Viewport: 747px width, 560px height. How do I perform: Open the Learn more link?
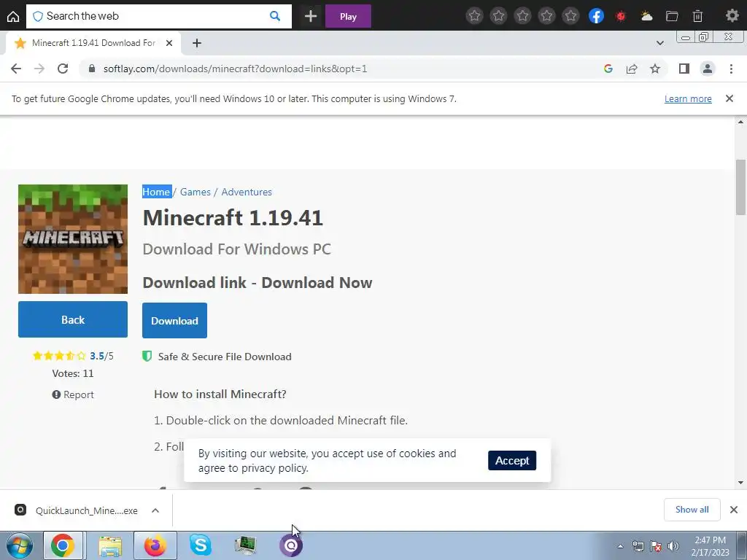(x=688, y=98)
